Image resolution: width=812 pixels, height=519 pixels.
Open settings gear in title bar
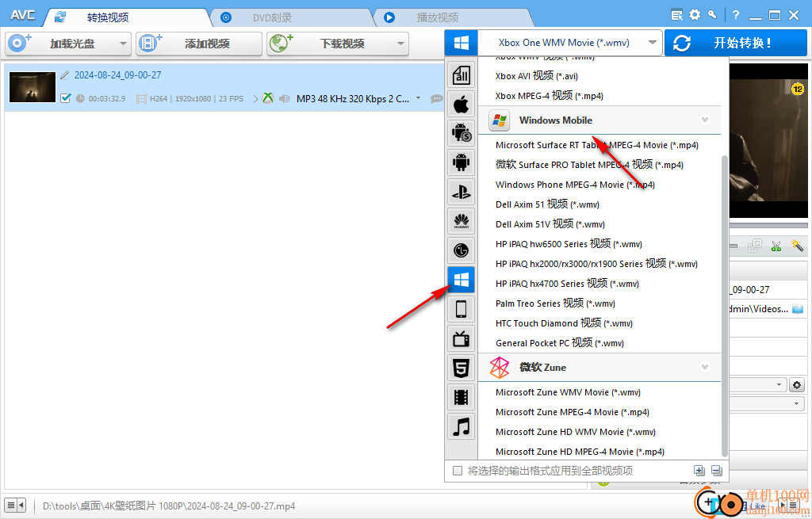click(695, 15)
